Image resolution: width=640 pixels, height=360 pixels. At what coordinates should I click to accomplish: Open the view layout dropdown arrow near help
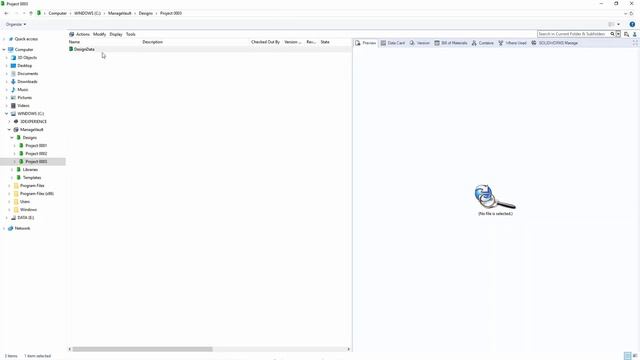(x=618, y=24)
